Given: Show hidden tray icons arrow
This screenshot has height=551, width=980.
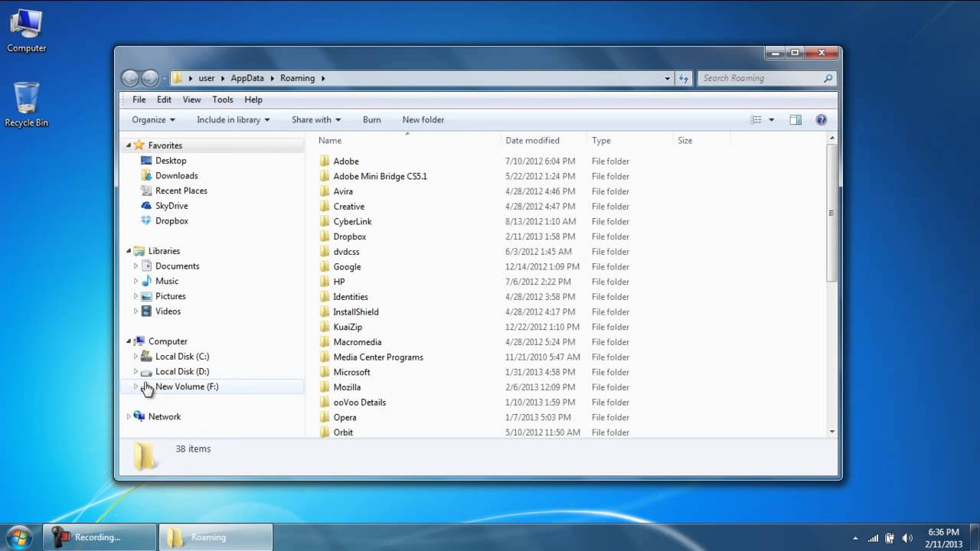Looking at the screenshot, I should click(x=855, y=537).
